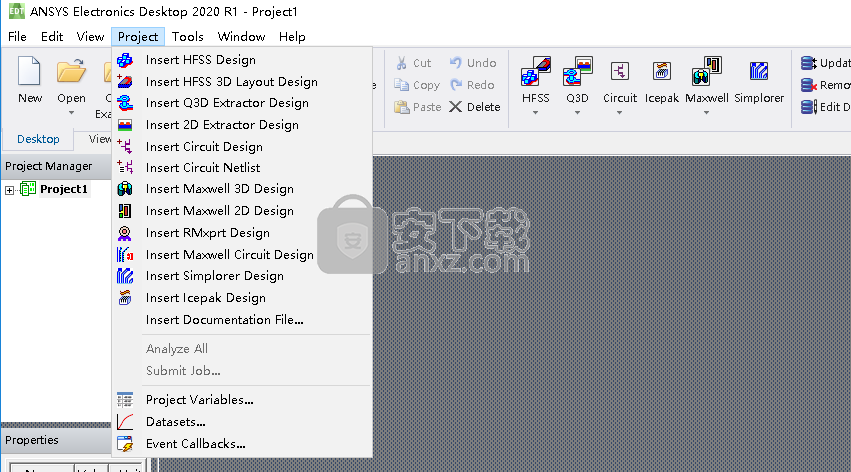The height and width of the screenshot is (472, 851).
Task: Choose Insert Documentation File...
Action: 242,320
